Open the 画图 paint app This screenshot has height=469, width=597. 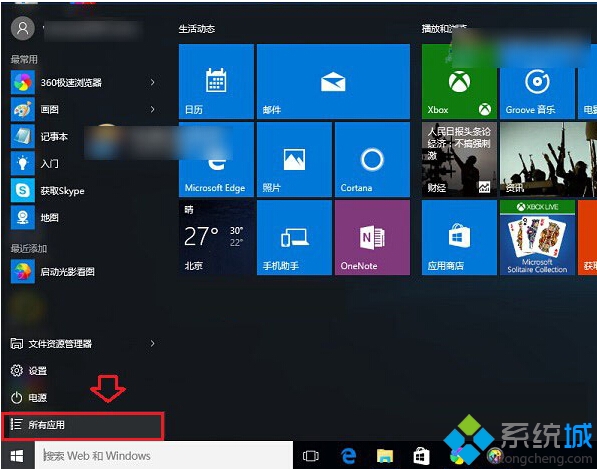(x=84, y=109)
